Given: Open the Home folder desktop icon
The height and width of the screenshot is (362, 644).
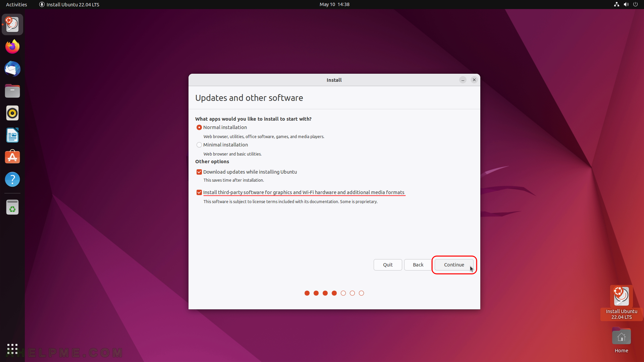Looking at the screenshot, I should tap(622, 340).
